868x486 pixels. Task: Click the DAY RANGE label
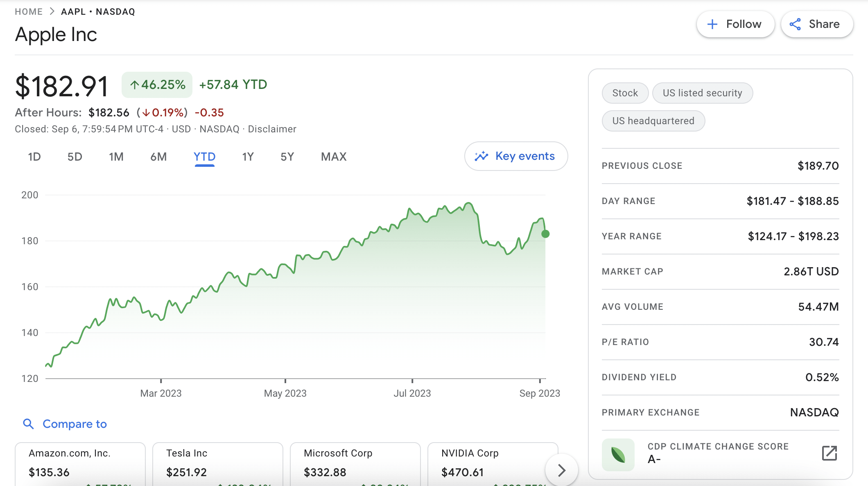tap(628, 201)
